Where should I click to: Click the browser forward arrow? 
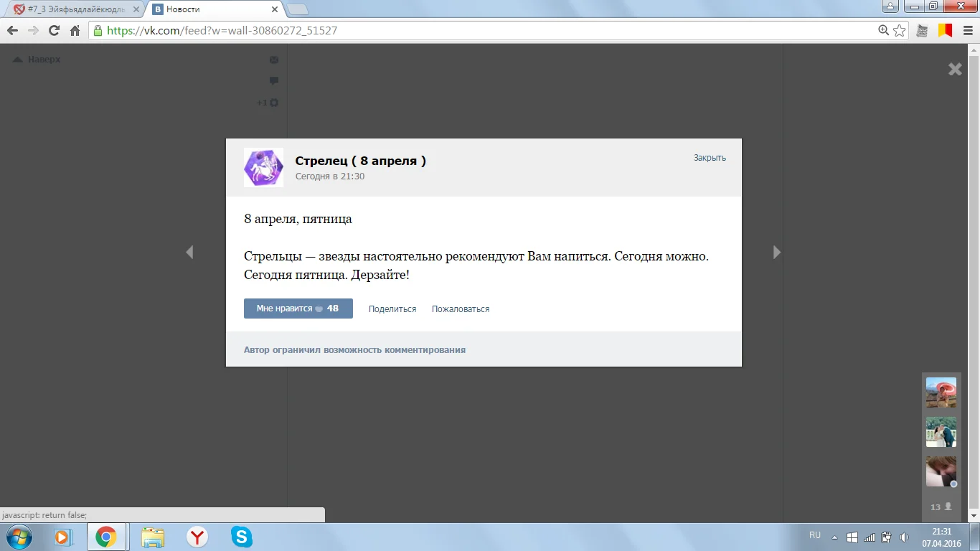pos(33,31)
